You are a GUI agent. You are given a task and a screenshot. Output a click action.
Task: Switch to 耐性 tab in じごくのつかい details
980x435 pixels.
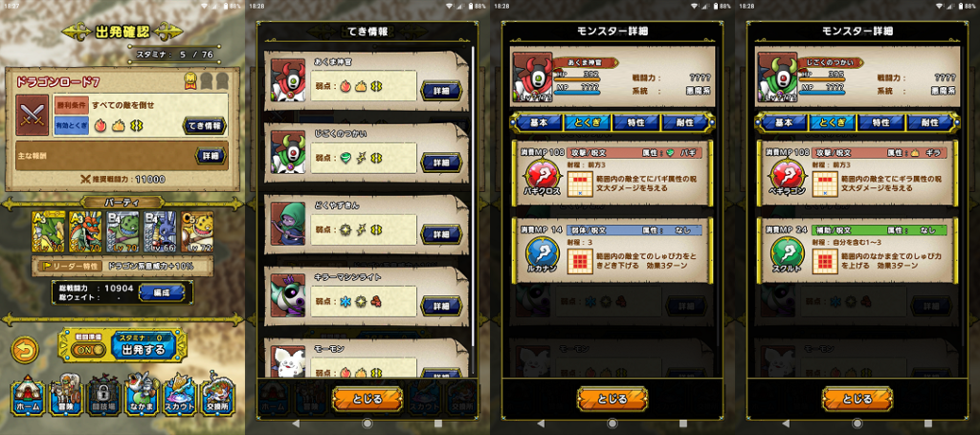click(x=928, y=123)
